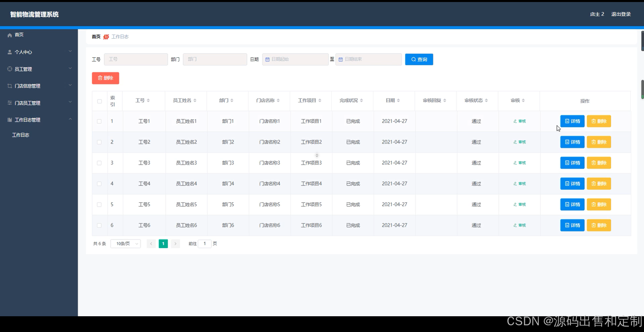Image resolution: width=644 pixels, height=332 pixels.
Task: Sort by 日期 column arrows
Action: point(398,101)
